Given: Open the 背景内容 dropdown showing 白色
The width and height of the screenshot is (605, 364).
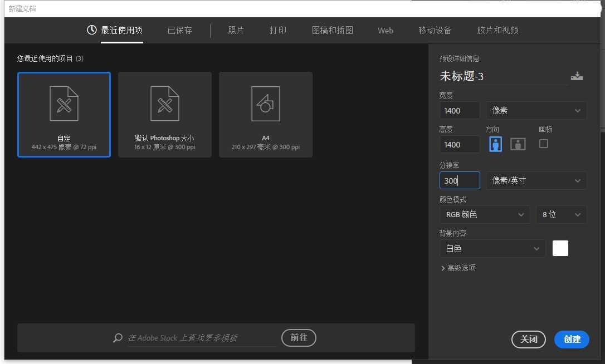Looking at the screenshot, I should [492, 248].
